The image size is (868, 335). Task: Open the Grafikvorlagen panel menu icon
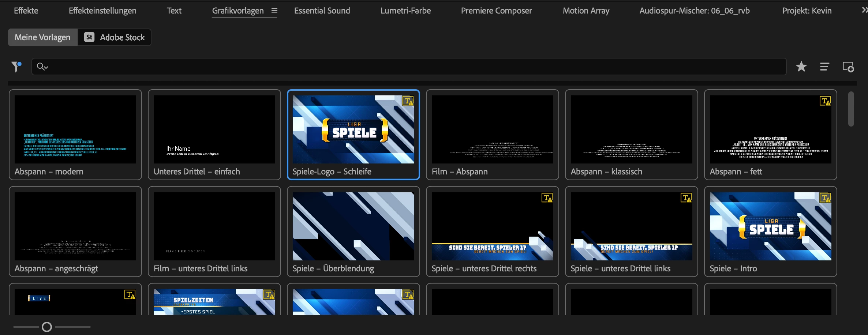click(x=274, y=11)
